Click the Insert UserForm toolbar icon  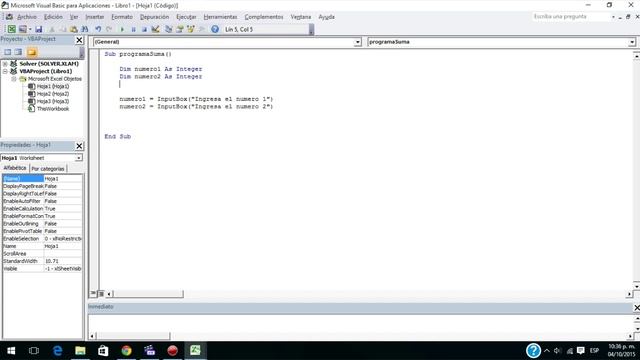click(x=22, y=29)
